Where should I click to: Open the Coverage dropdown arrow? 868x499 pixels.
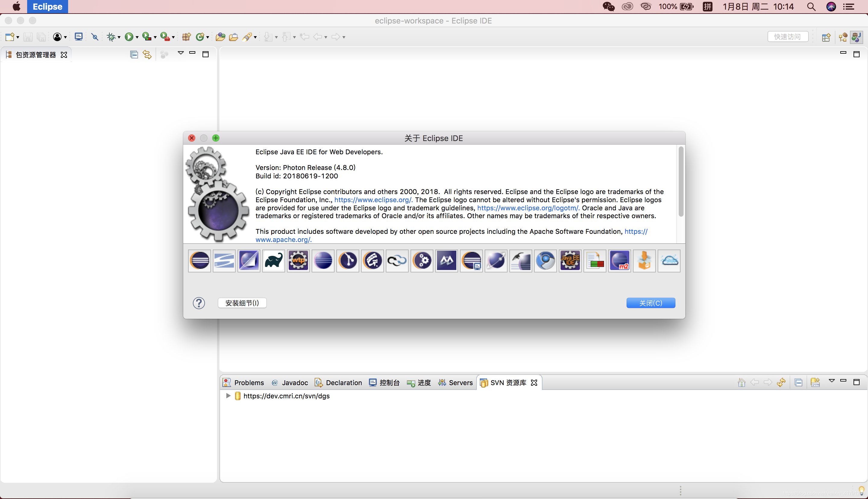coord(155,37)
